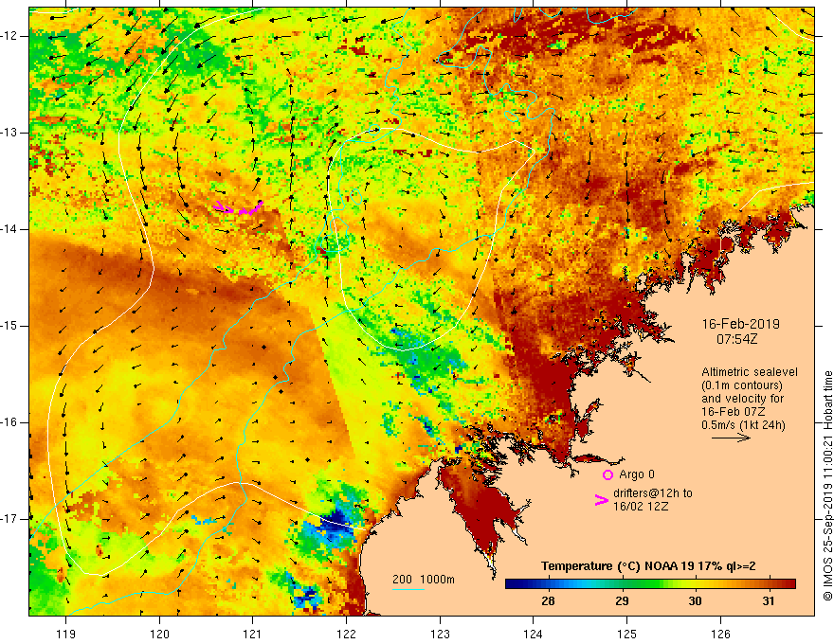
Task: Click the latitude label -12
Action: 9,36
